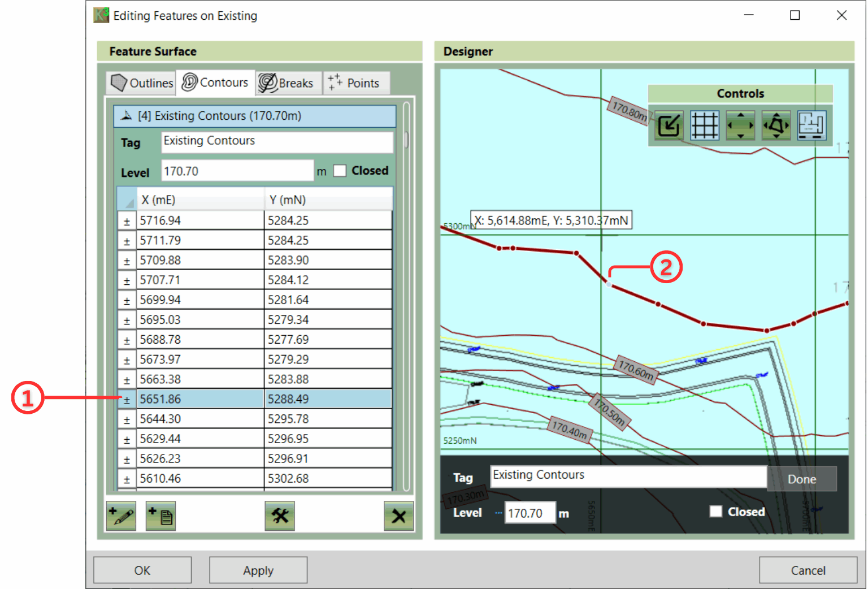This screenshot has height=589, width=868.
Task: Switch to the Points tab
Action: coord(355,83)
